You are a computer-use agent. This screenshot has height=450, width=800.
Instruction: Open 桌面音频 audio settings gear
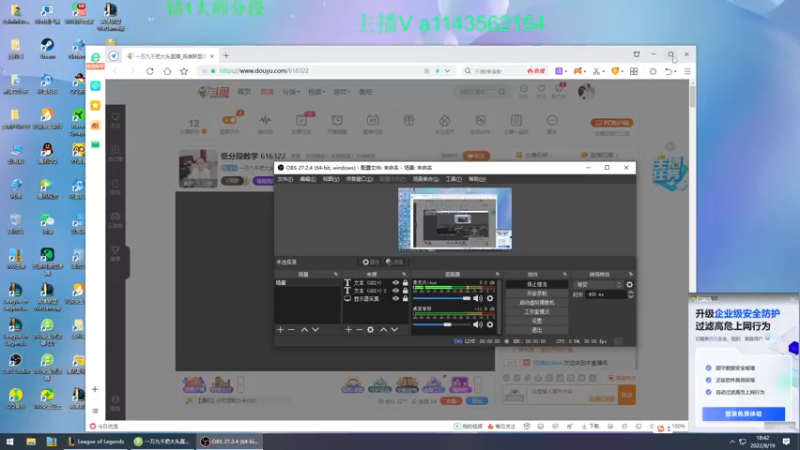490,324
